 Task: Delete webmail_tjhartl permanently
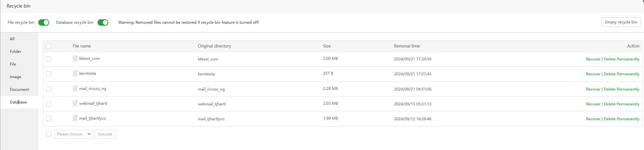pyautogui.click(x=622, y=104)
